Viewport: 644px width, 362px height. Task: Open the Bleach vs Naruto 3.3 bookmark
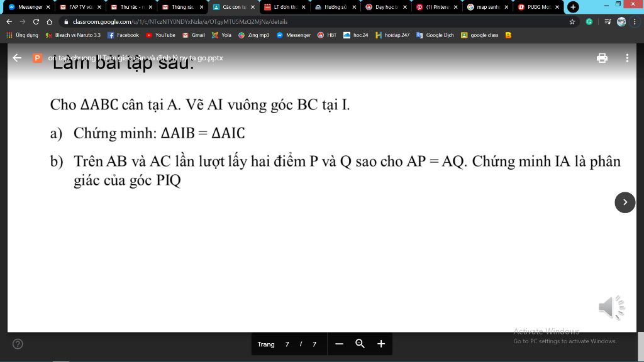[x=73, y=35]
